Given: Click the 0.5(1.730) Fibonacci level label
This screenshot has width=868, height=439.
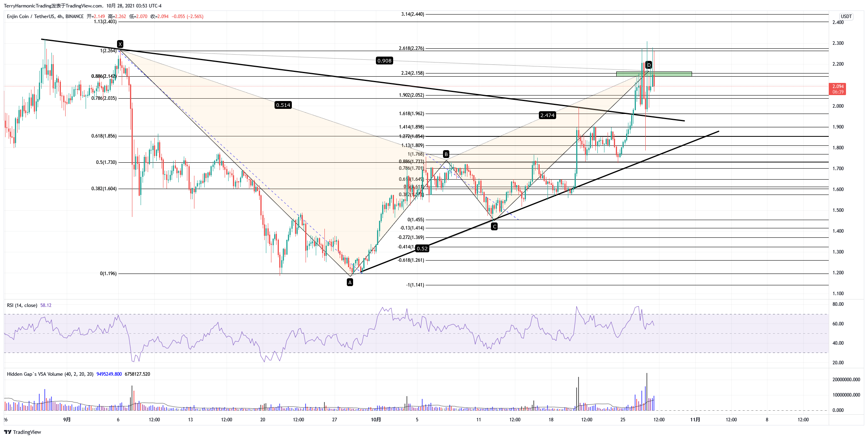Looking at the screenshot, I should tap(106, 162).
